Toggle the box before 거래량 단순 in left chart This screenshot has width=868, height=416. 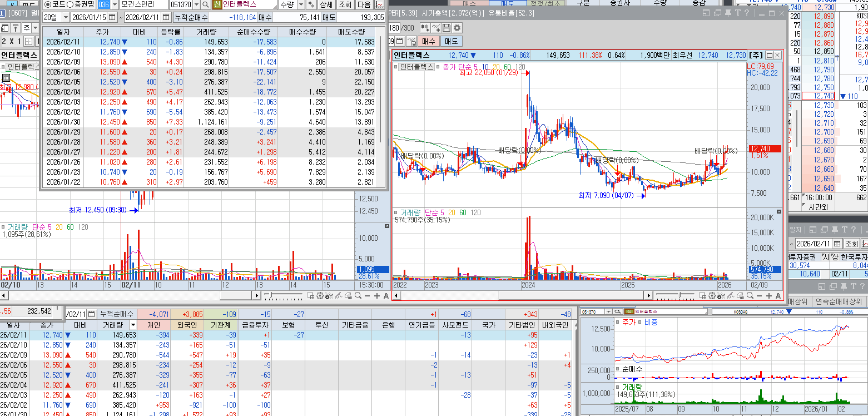3,227
